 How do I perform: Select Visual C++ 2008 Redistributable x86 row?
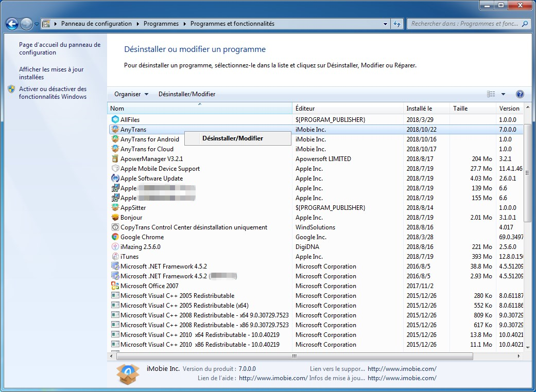315,325
